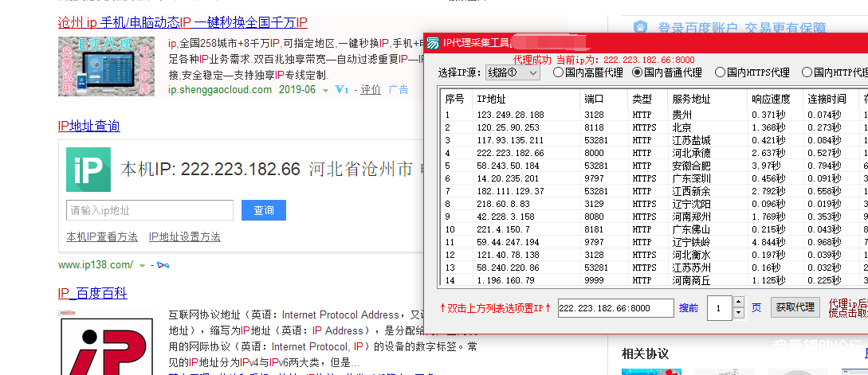Click the ip.shenggaocloud.com URL

(220, 90)
